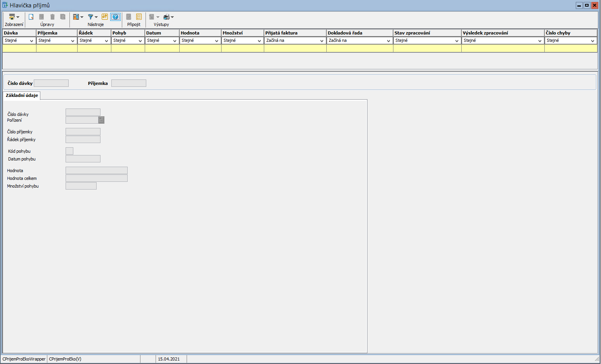Click the yellow filter cell under Množství
601x364 pixels.
242,48
